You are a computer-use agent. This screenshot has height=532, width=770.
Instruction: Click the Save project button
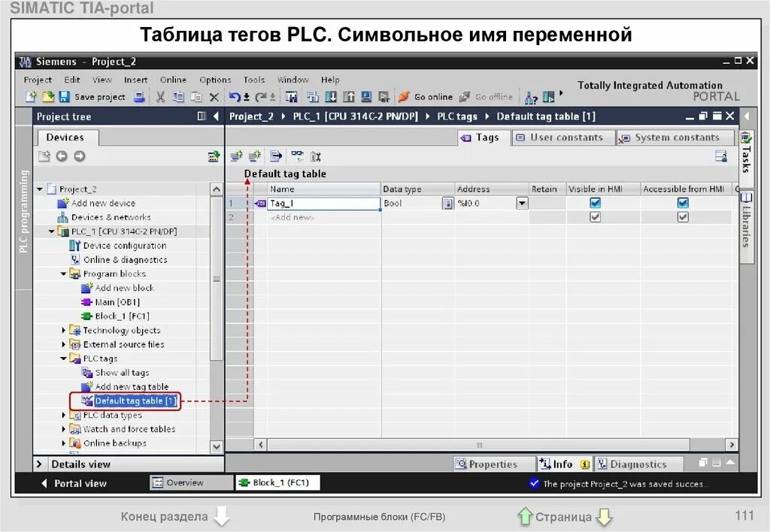point(92,97)
